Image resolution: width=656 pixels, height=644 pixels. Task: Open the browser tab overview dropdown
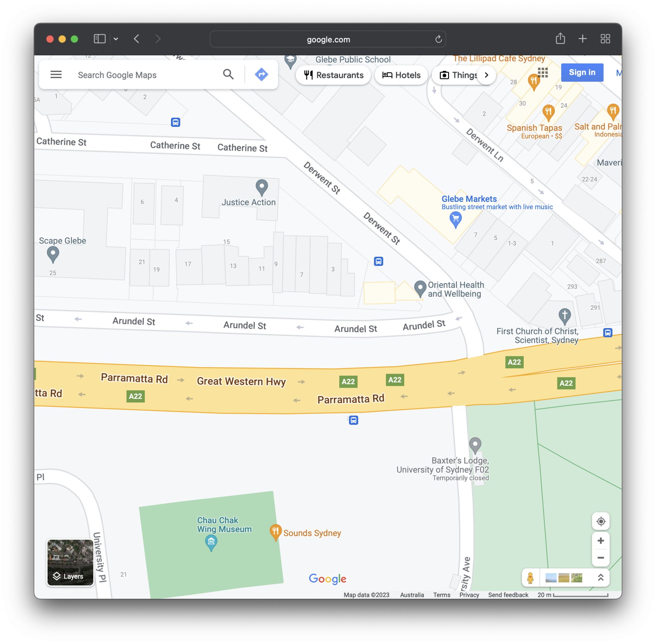(116, 39)
